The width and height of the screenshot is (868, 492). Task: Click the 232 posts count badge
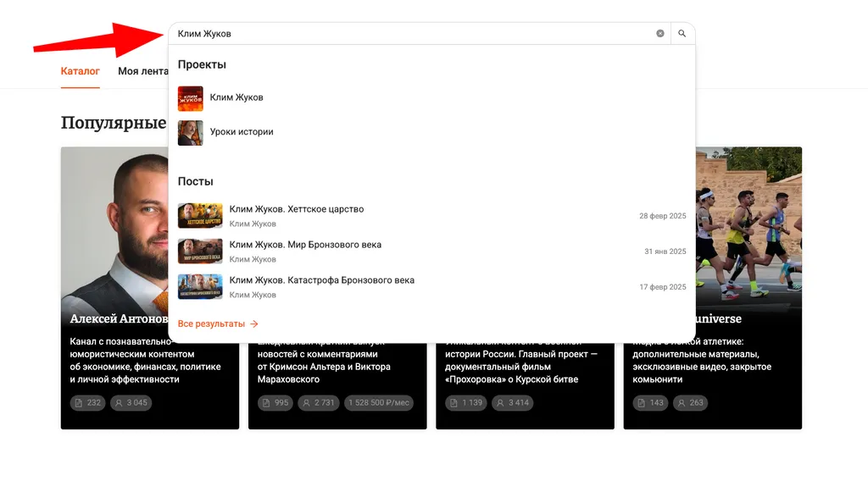click(x=87, y=403)
